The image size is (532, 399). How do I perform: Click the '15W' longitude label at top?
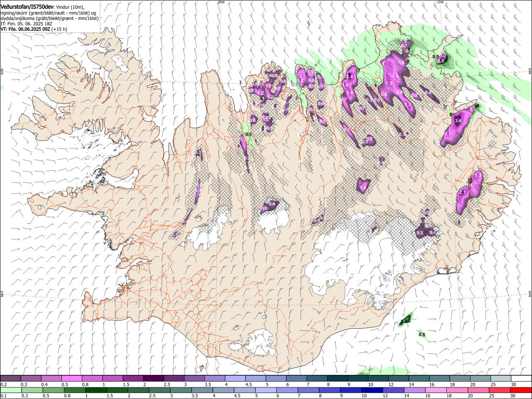pyautogui.click(x=440, y=2)
